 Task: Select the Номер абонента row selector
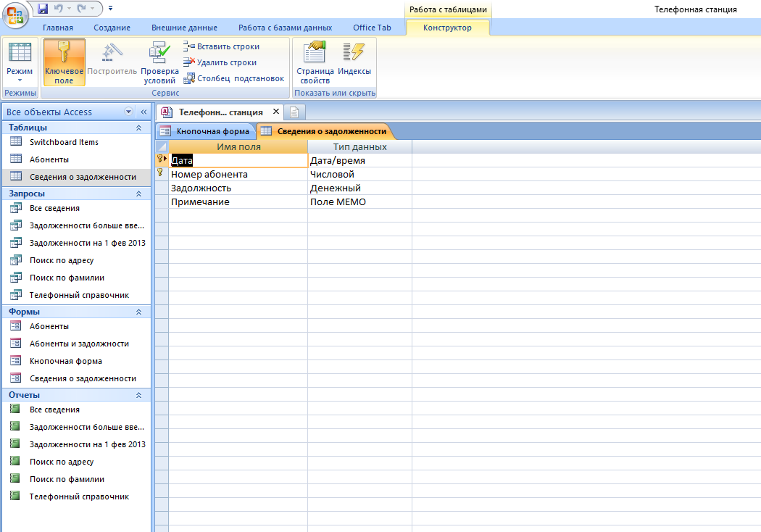(x=162, y=174)
